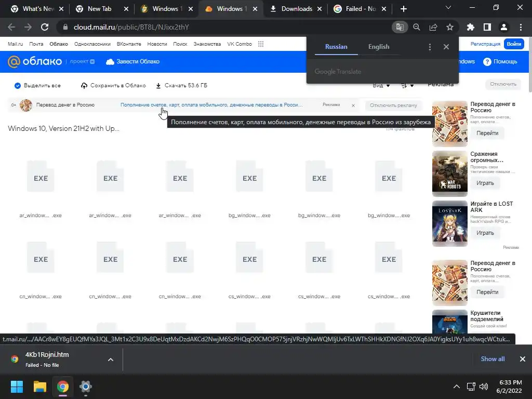This screenshot has height=399, width=532.
Task: Close the Перевод денег banner ad with X
Action: [x=353, y=105]
